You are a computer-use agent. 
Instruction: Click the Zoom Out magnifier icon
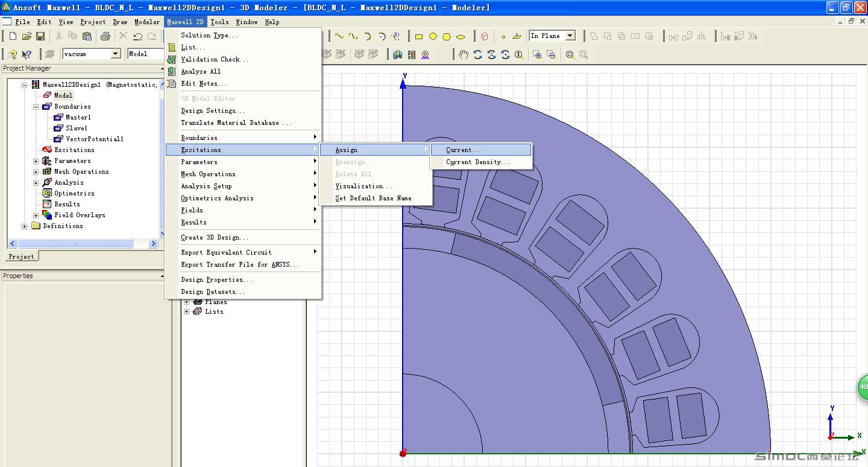[x=551, y=54]
